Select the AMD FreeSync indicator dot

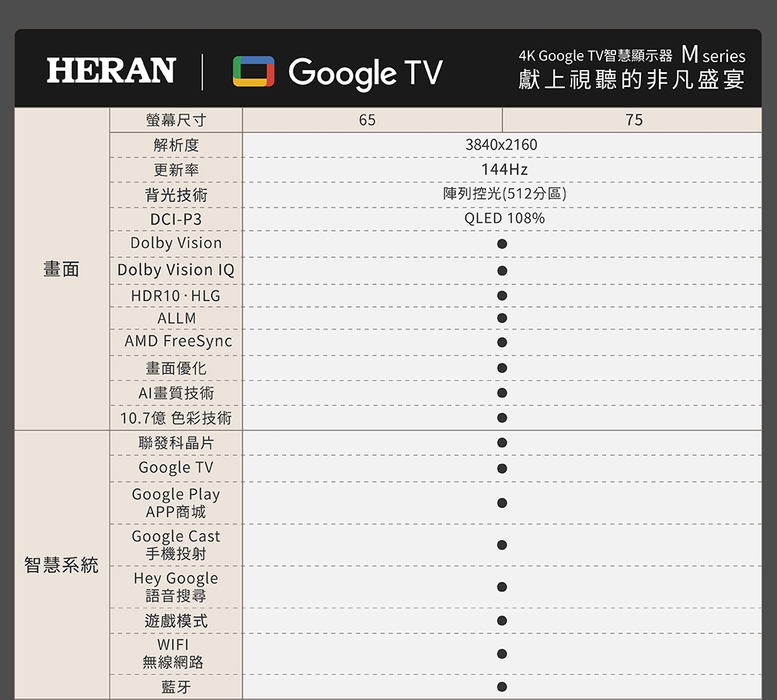[502, 342]
